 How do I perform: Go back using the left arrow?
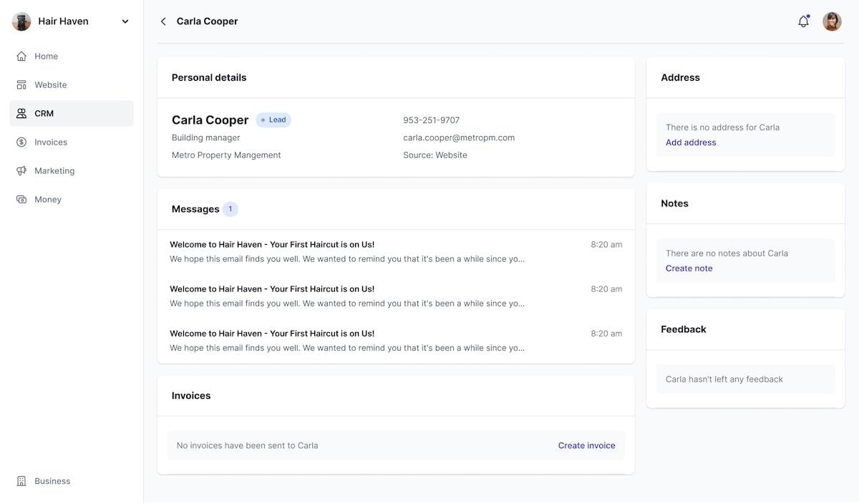(x=163, y=21)
